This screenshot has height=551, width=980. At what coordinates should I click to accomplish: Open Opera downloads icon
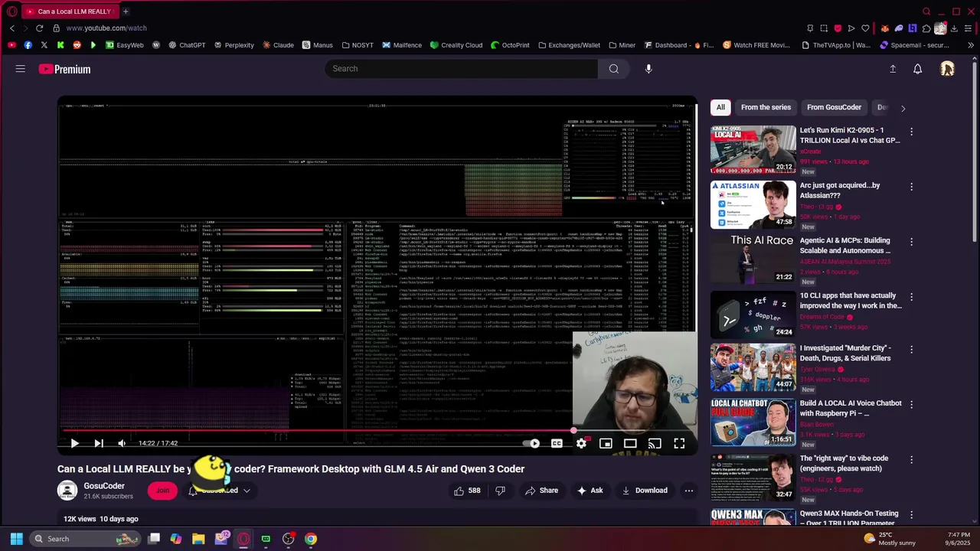point(954,28)
